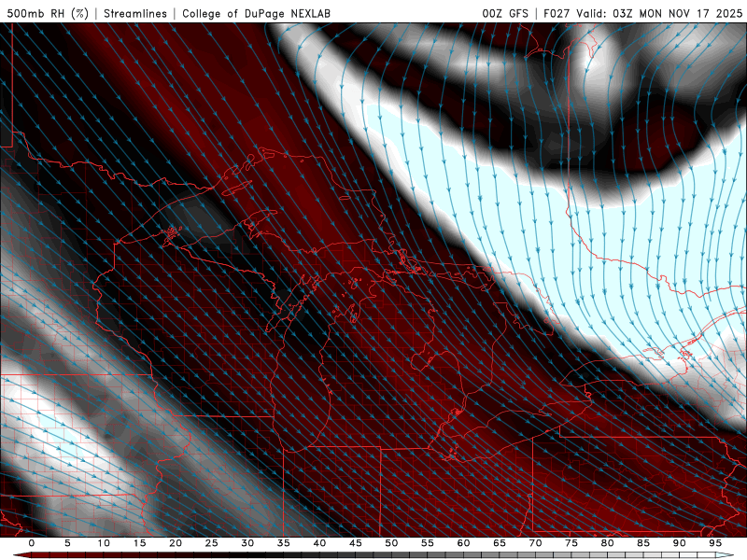Screen dimensions: 747x560
Task: Click the 'F027' forecast hour label
Action: (x=557, y=13)
